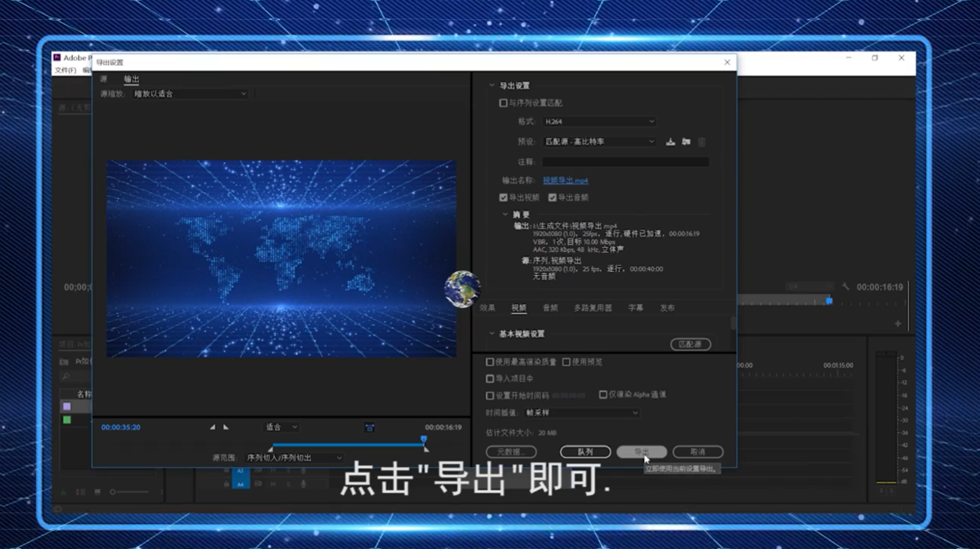This screenshot has width=980, height=549.
Task: Open the preset dropdown (匹配源 - 高比特率)
Action: (x=599, y=142)
